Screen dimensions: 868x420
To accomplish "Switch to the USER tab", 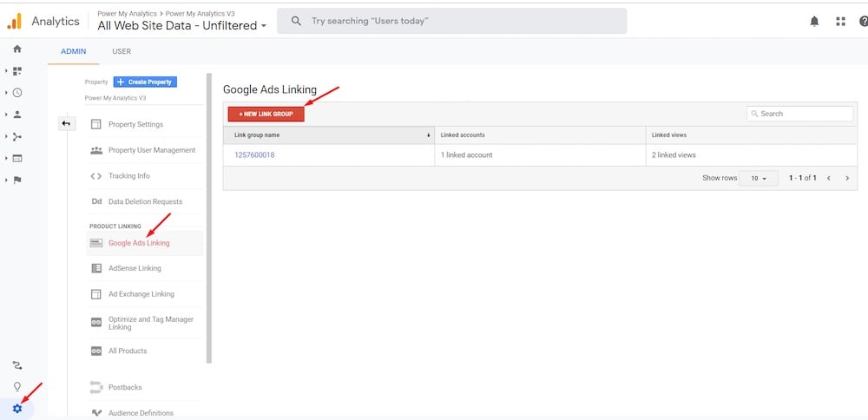I will 122,51.
